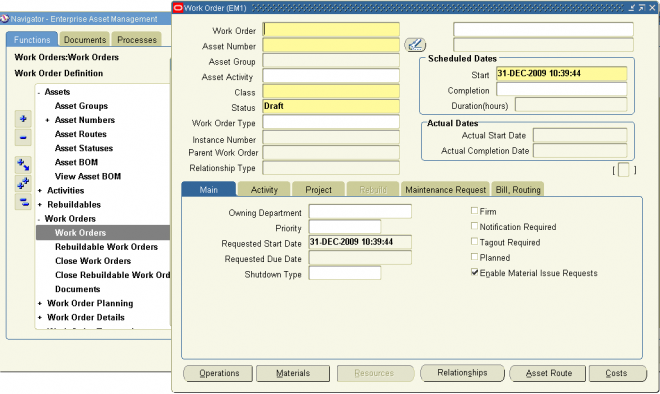Viewport: 660px width, 394px height.
Task: Toggle the Planned checkbox
Action: tap(474, 257)
